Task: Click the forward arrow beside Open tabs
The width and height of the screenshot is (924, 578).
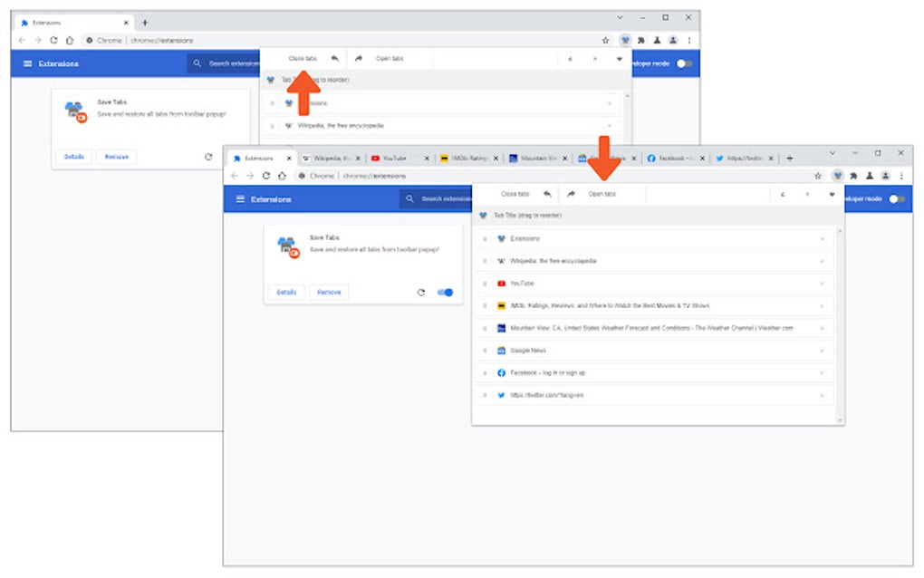Action: point(571,194)
